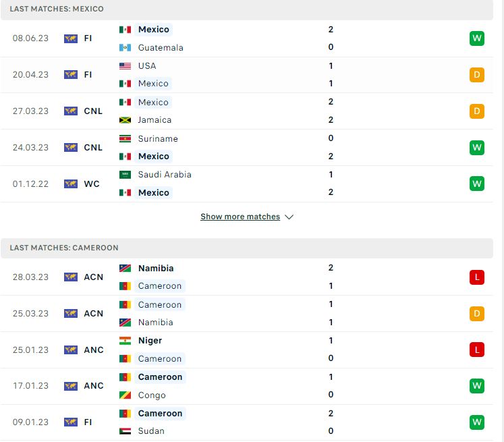Viewport: 504px width, 442px height.
Task: Select the Last Matches: Cameroon header
Action: (247, 248)
